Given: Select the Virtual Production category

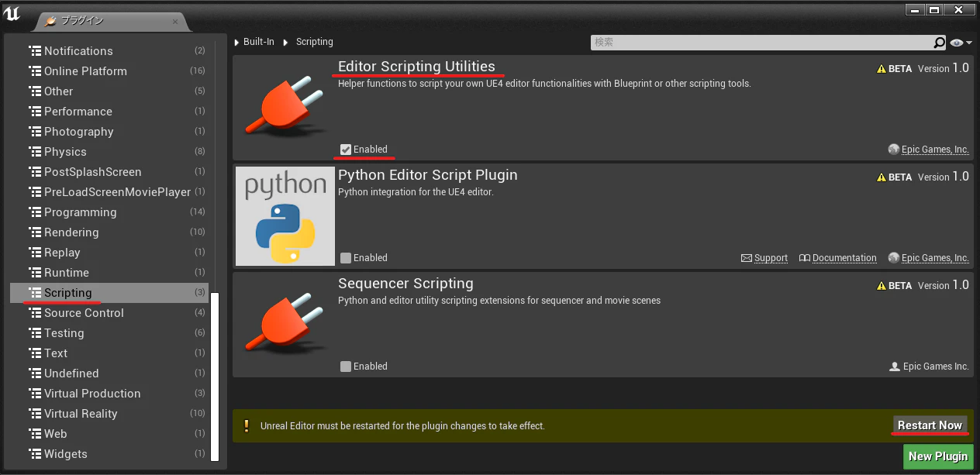Looking at the screenshot, I should point(109,394).
